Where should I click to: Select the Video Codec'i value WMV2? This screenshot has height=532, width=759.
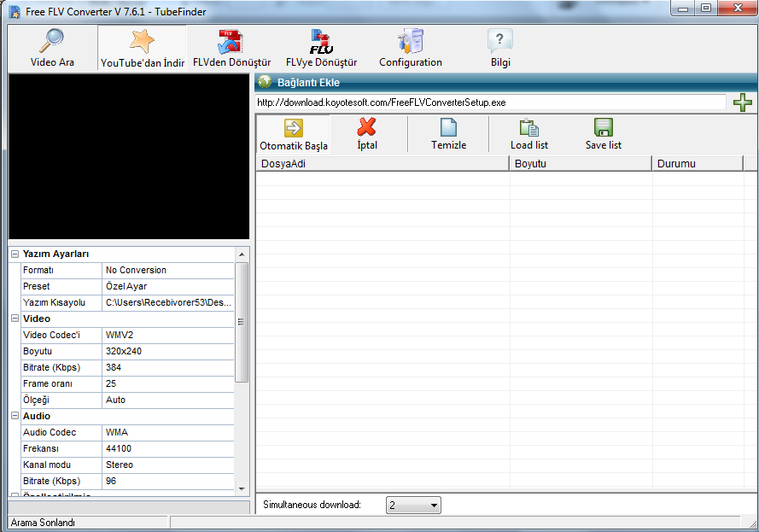coord(168,335)
